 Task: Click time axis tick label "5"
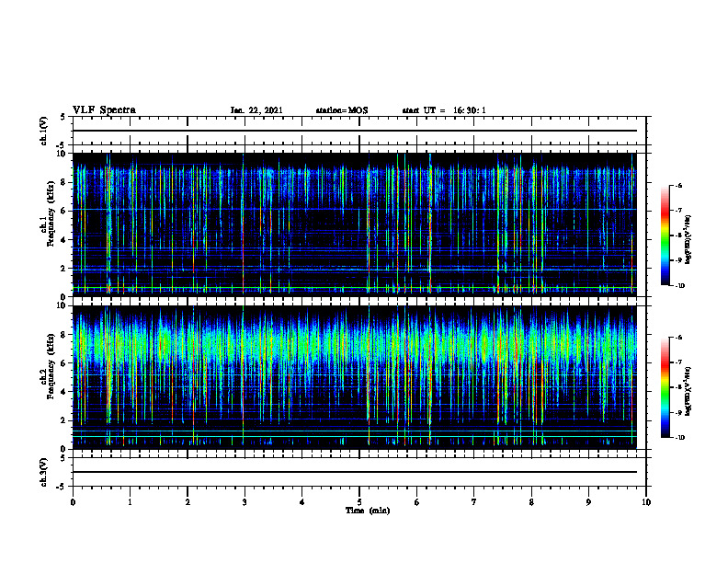359,502
